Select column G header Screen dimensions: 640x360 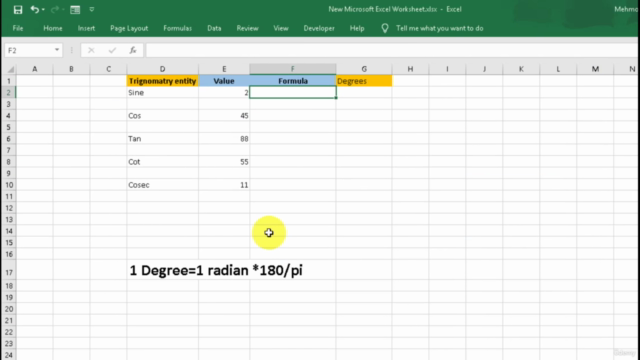(364, 69)
